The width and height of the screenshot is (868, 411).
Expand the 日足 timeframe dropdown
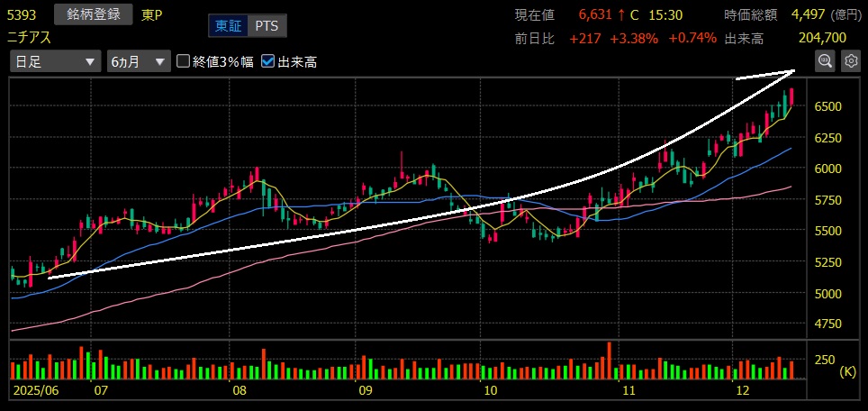click(55, 61)
